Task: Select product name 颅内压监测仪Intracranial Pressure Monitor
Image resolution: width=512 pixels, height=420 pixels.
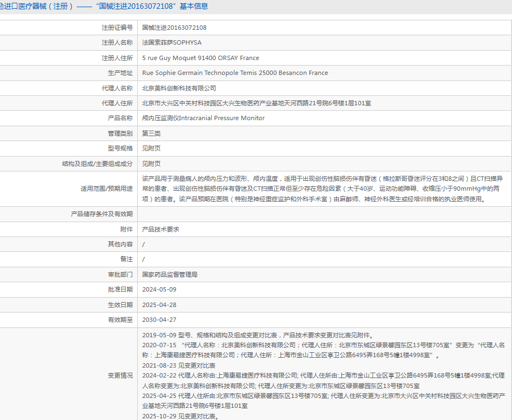Action: [x=203, y=118]
